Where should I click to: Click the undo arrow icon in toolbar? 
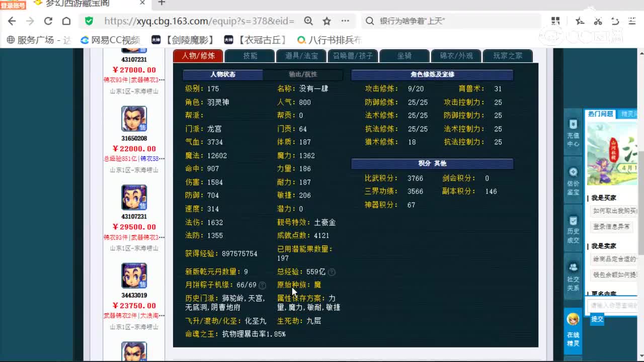[x=615, y=21]
